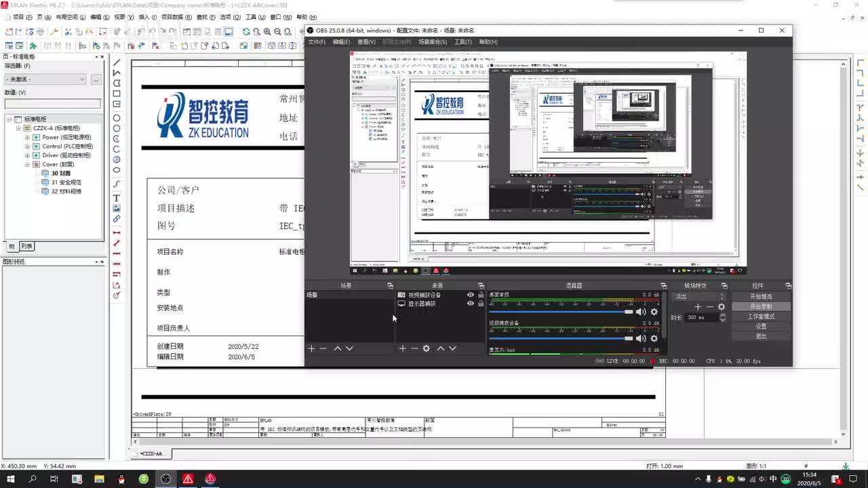Toggle visibility eye for 视频捕获设备 source
This screenshot has height=488, width=868.
(471, 295)
